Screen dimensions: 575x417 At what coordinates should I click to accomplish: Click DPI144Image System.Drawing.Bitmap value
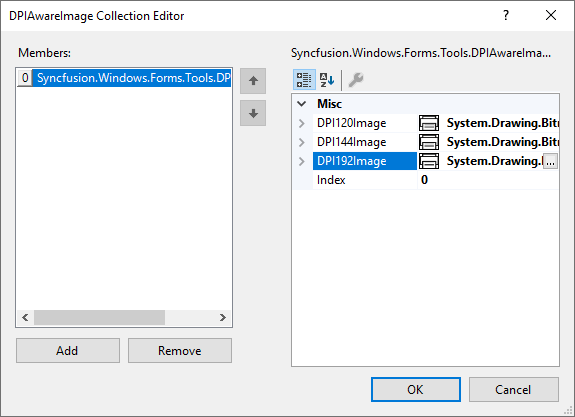[502, 142]
